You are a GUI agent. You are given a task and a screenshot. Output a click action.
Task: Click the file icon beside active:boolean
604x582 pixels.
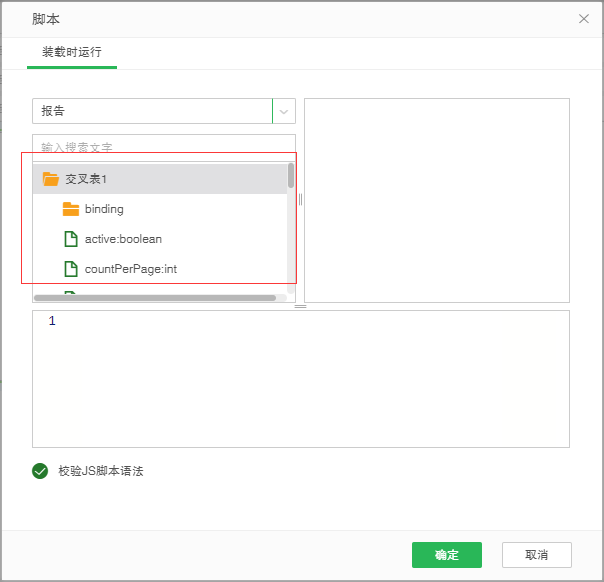pos(71,239)
